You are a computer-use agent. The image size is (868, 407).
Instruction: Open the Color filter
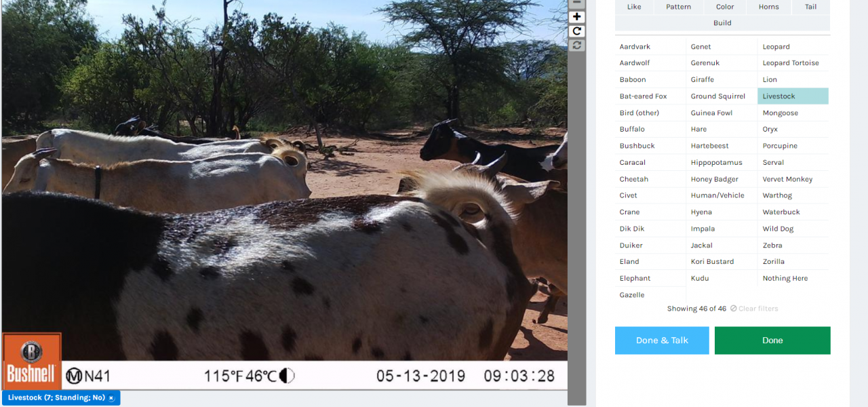pyautogui.click(x=725, y=7)
